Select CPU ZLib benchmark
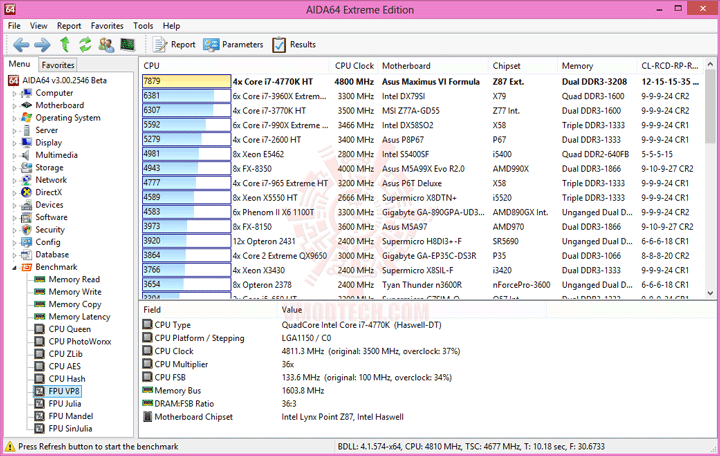Viewport: 720px width, 456px height. (66, 354)
